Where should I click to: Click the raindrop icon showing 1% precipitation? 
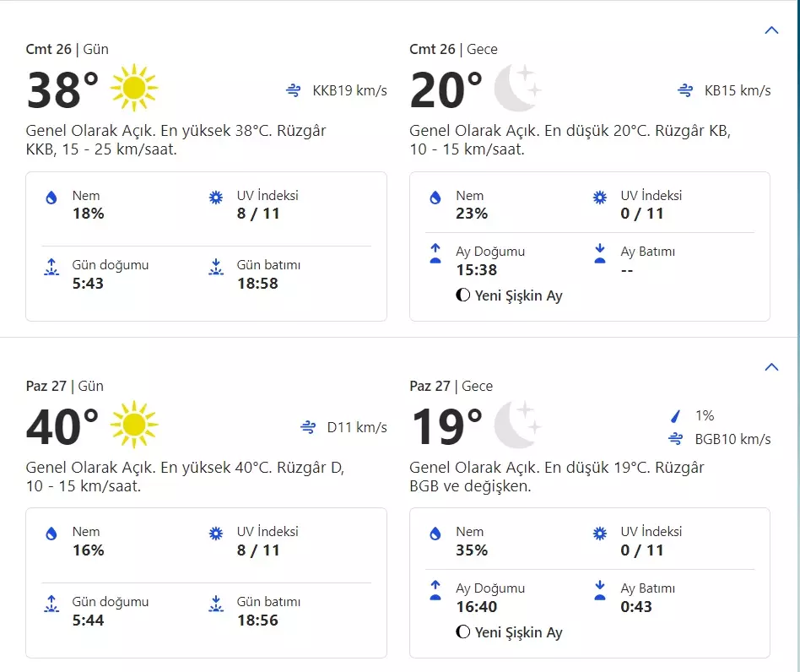(675, 415)
